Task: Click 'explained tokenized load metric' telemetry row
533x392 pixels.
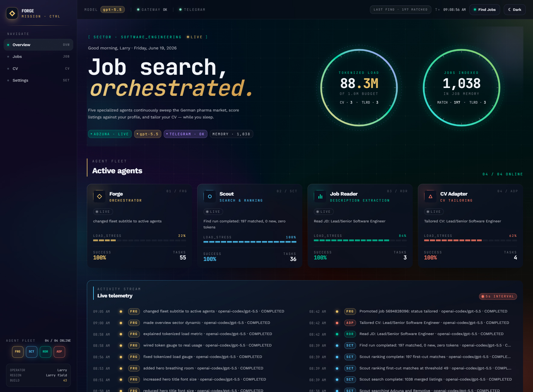Action: tap(197, 334)
